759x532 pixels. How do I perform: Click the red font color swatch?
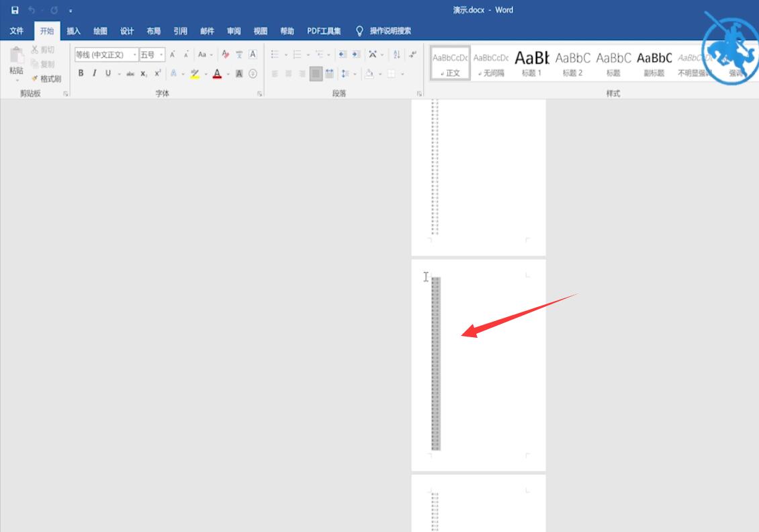click(217, 74)
